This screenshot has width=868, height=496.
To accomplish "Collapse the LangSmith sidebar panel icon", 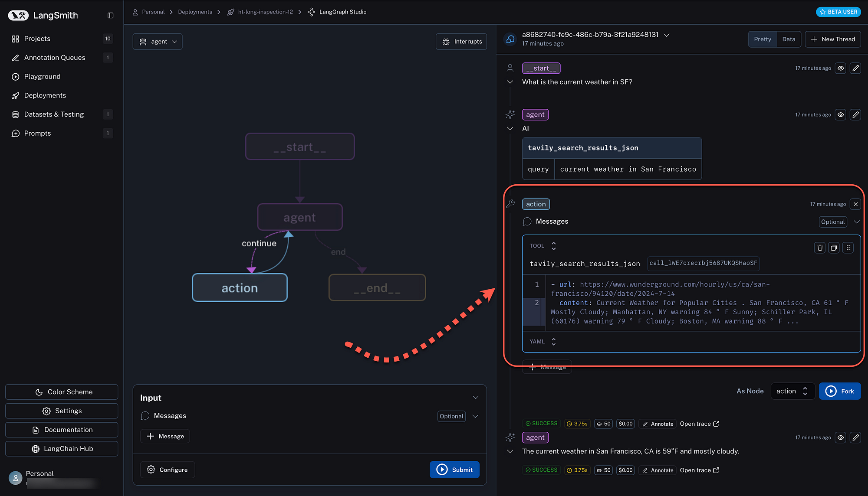I will [x=110, y=16].
